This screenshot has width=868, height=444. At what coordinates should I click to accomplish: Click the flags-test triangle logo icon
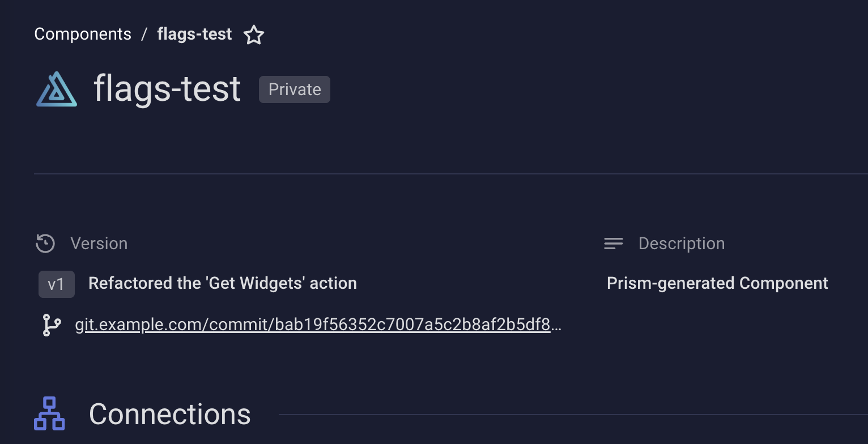click(56, 89)
